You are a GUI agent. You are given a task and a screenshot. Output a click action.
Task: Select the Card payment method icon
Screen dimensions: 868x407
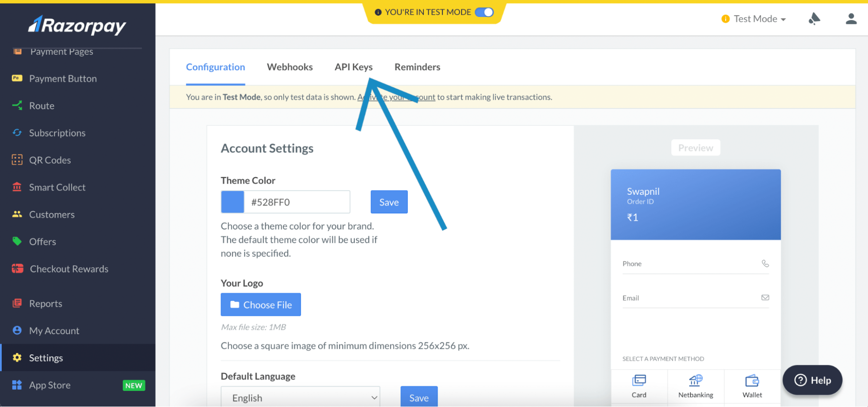pyautogui.click(x=639, y=381)
